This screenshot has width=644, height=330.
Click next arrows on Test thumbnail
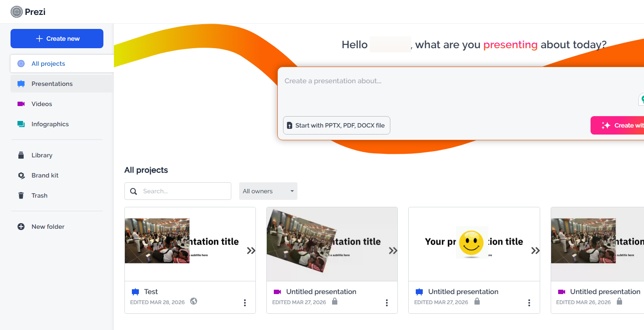251,251
